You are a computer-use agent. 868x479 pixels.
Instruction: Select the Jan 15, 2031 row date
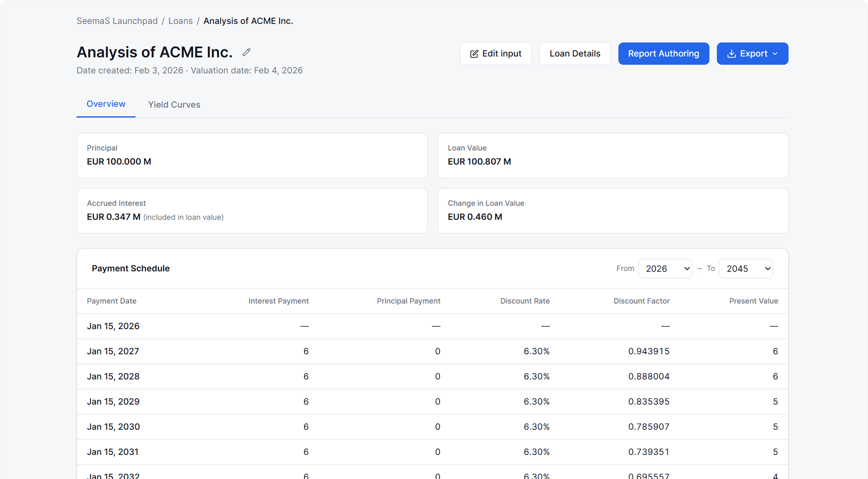click(113, 452)
